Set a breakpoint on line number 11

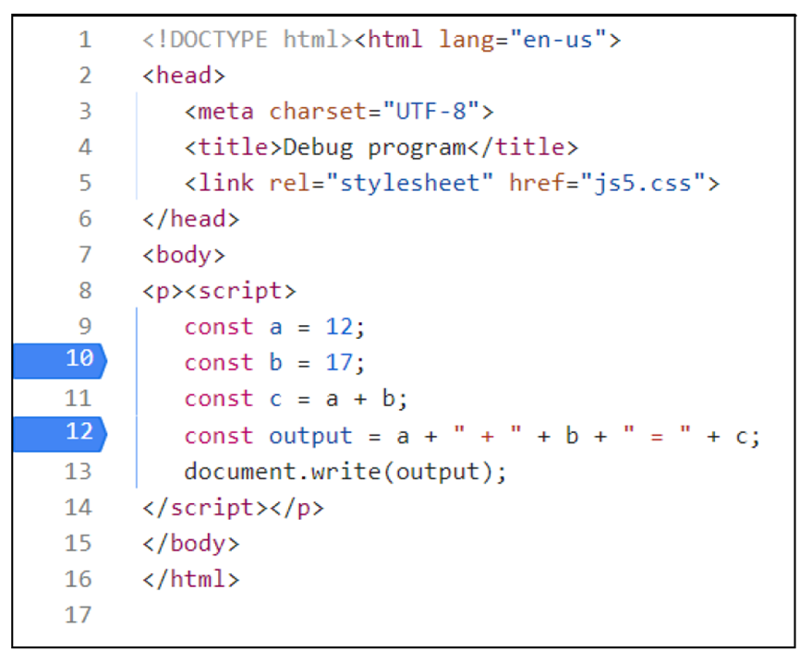tap(79, 399)
